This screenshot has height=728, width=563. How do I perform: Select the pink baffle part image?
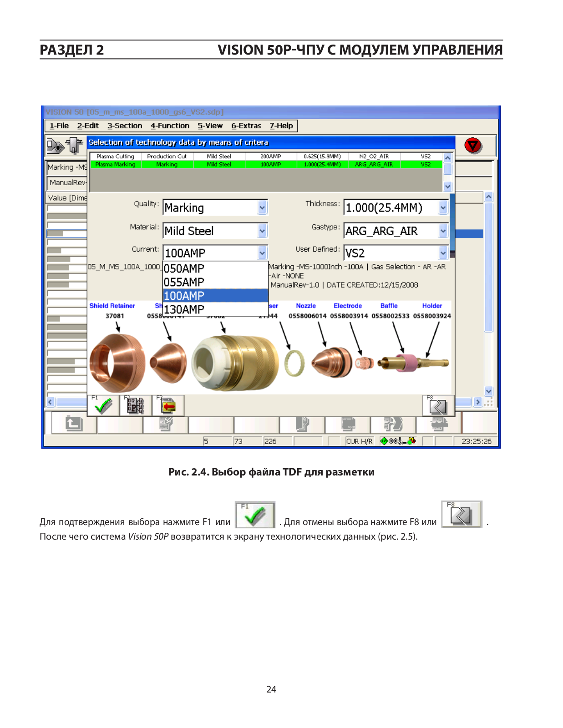click(406, 363)
